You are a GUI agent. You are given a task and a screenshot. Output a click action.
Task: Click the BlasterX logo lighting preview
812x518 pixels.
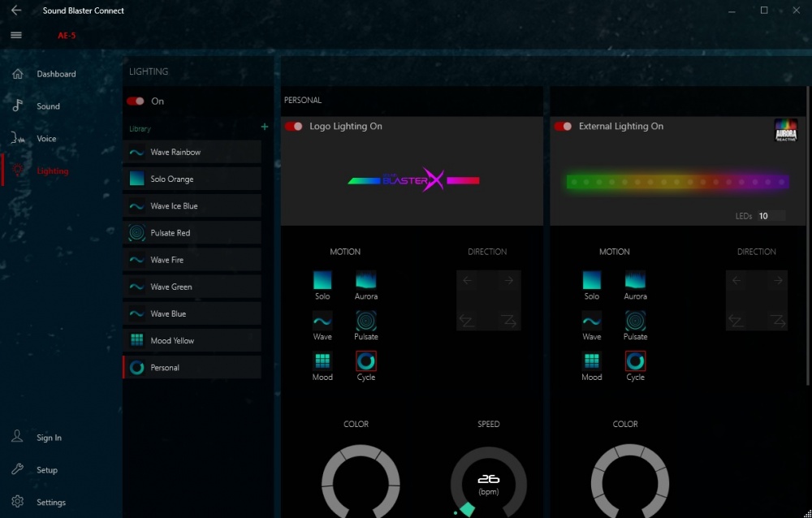tap(414, 179)
